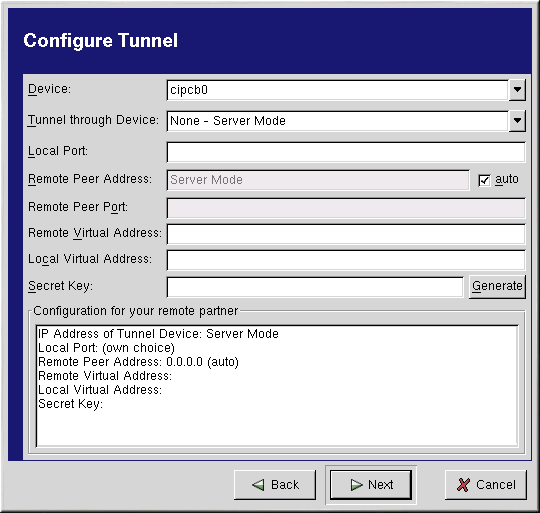Focus the Secret Key input field
540x513 pixels.
point(315,287)
